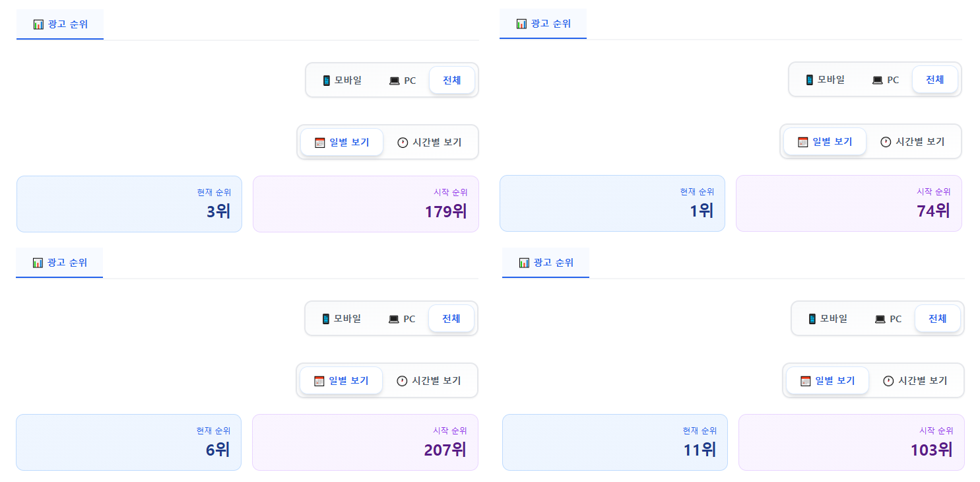Open the 광고 순위 tab above the 74위 card
Screen dimensions: 980x482
click(543, 24)
